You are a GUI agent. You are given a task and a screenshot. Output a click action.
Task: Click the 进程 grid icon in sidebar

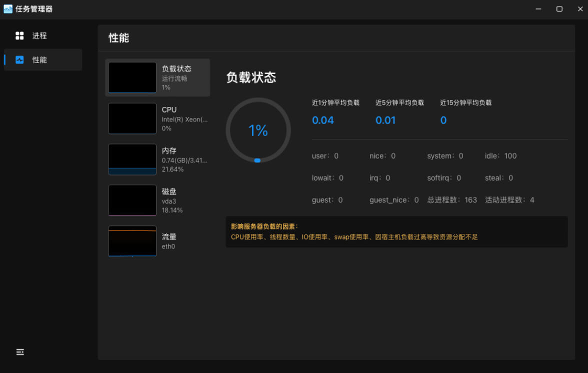click(x=19, y=35)
